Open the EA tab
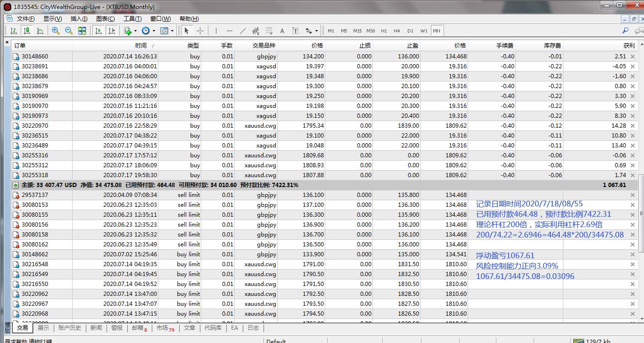The height and width of the screenshot is (343, 644). 234,328
